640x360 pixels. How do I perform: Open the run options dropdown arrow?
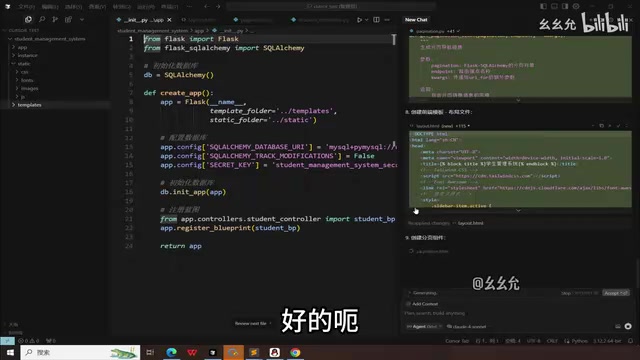pyautogui.click(x=367, y=20)
